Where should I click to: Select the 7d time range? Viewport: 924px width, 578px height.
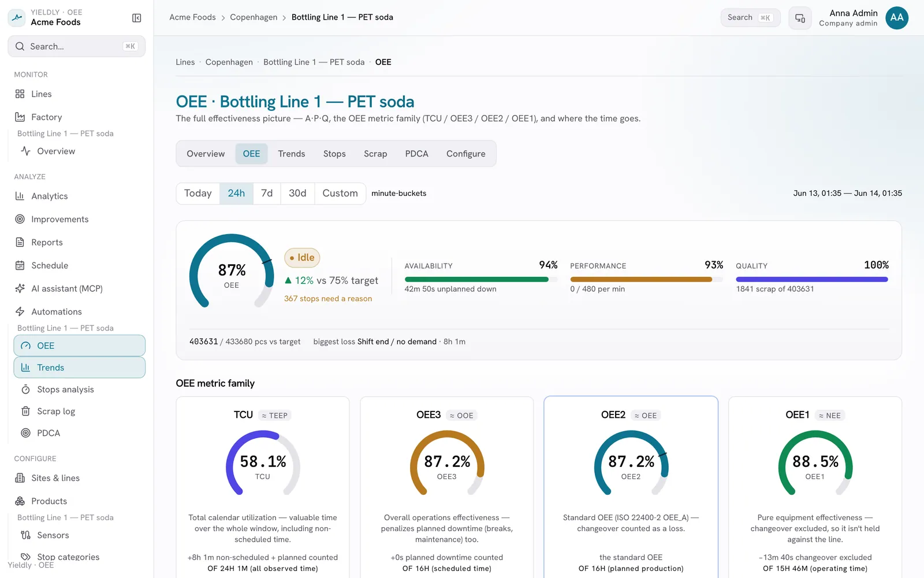click(267, 193)
